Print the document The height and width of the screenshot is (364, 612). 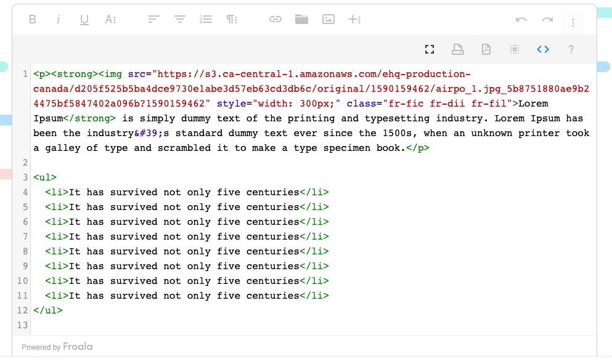[x=457, y=49]
